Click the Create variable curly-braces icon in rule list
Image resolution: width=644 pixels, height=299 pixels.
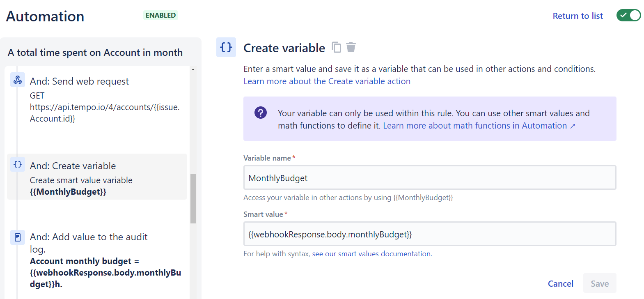[18, 164]
